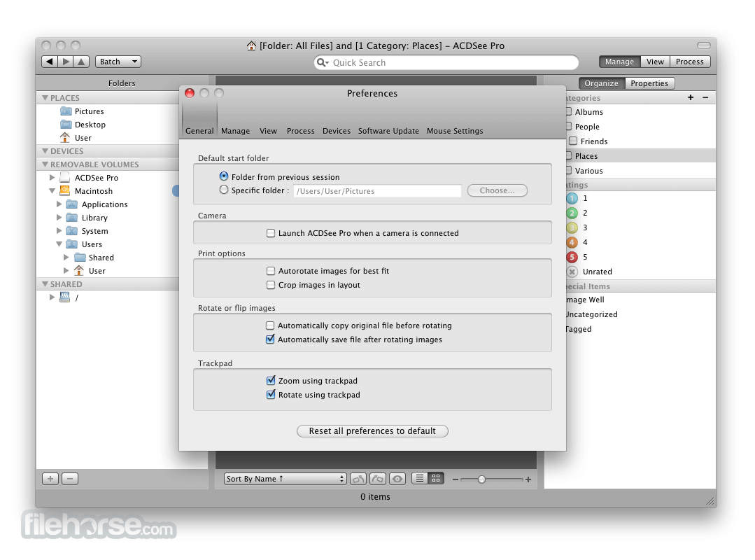Collapse the PLACES section
This screenshot has width=755, height=560.
45,98
